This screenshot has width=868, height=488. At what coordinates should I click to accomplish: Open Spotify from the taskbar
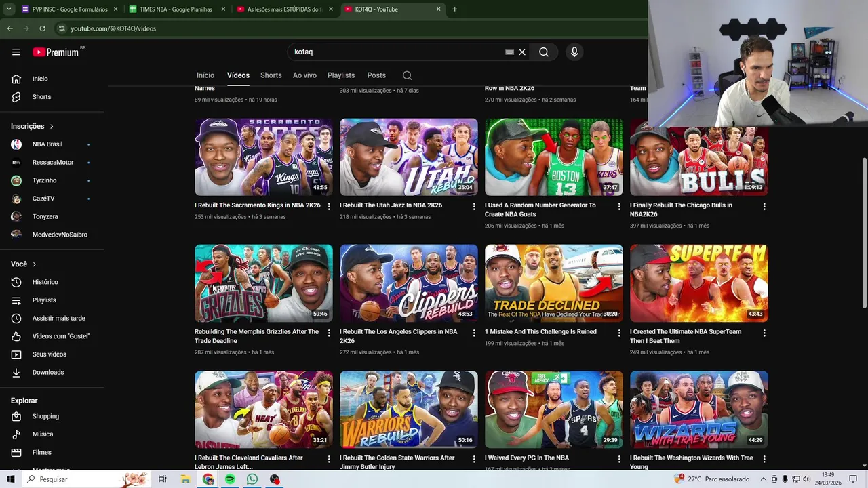(230, 479)
